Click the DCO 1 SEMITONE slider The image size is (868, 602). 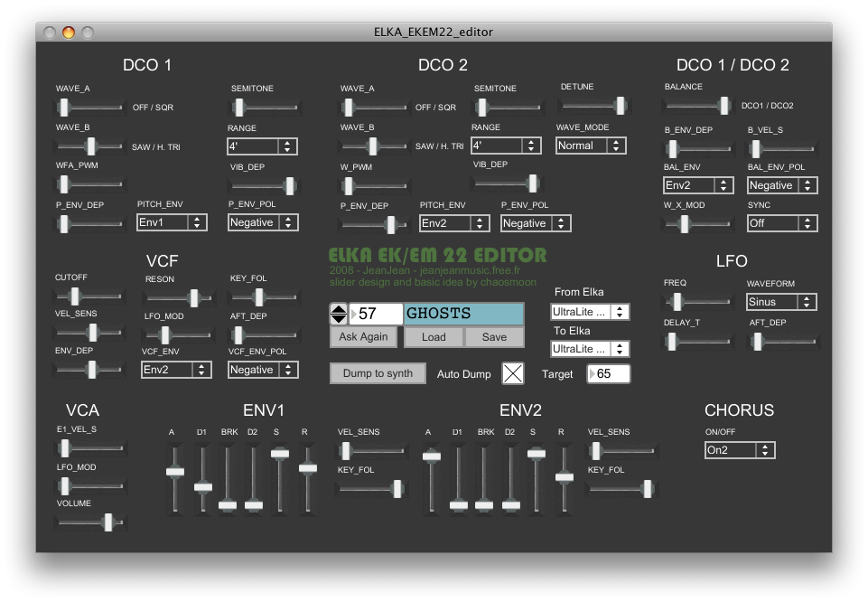tap(265, 108)
